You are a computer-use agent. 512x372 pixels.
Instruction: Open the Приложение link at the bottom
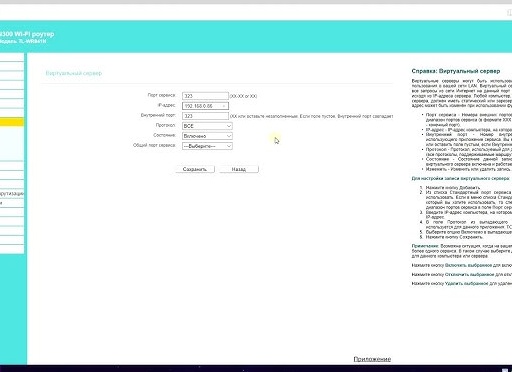372,359
